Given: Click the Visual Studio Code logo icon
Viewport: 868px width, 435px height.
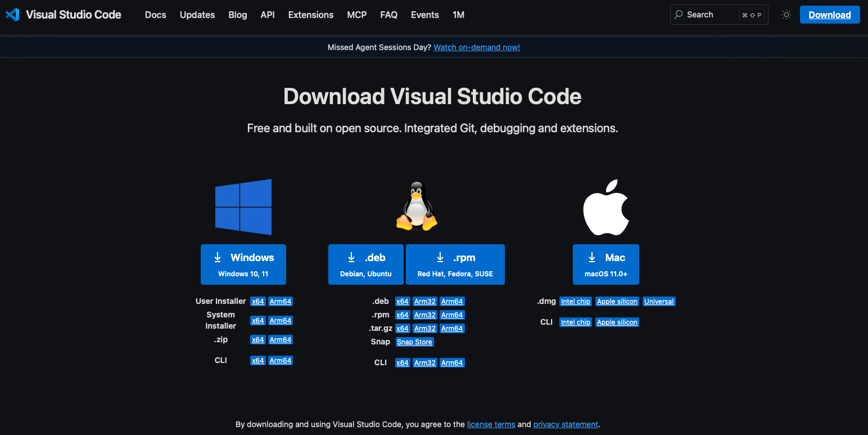Looking at the screenshot, I should [12, 15].
